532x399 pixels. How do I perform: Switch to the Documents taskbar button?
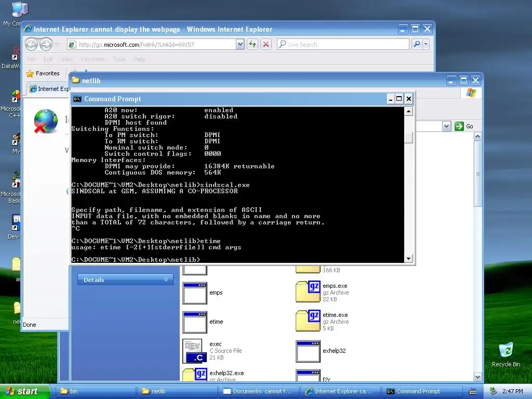pos(259,391)
